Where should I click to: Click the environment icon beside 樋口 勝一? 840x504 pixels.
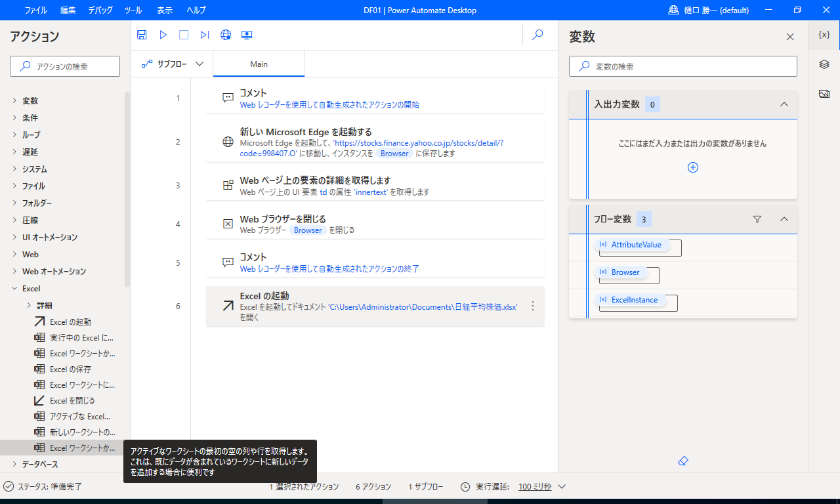(673, 10)
